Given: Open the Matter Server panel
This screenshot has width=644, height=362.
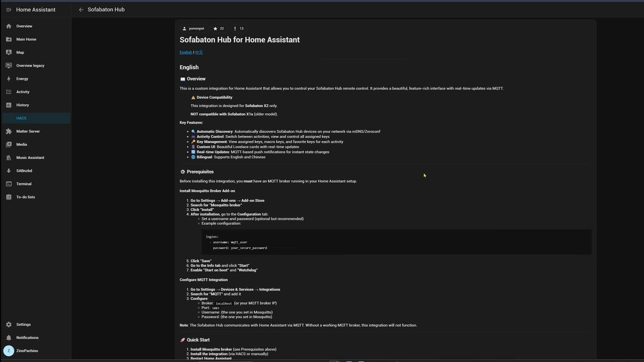Looking at the screenshot, I should [36, 131].
